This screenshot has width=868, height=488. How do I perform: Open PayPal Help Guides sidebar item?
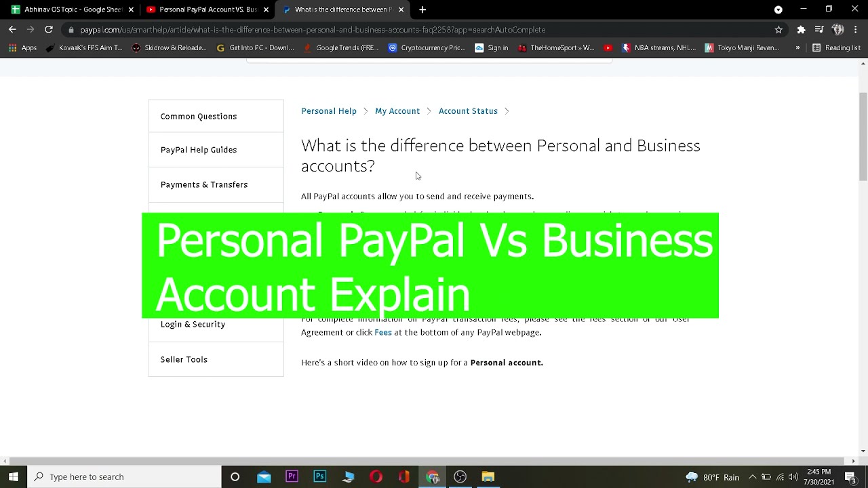click(x=216, y=150)
